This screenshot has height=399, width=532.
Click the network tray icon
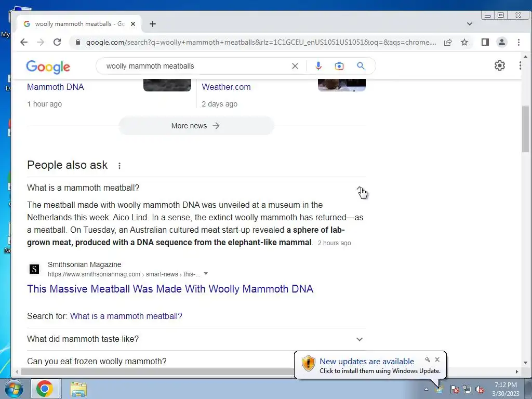pos(467,389)
